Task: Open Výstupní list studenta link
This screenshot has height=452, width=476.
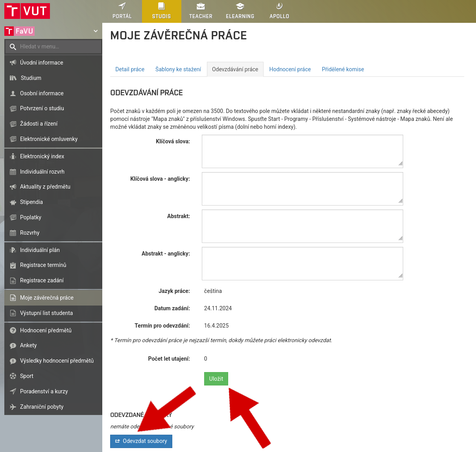Action: click(x=53, y=313)
